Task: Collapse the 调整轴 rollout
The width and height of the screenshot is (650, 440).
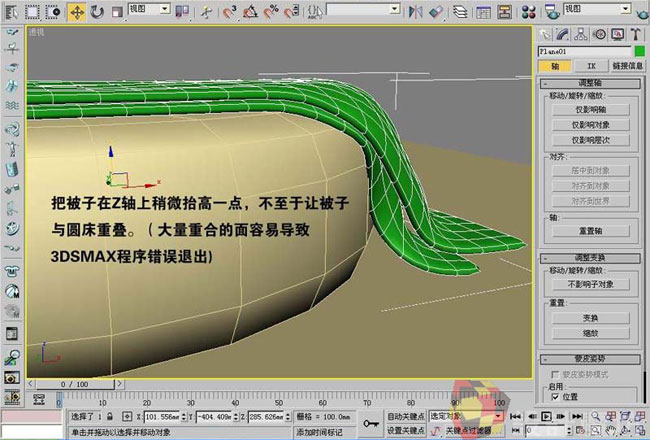Action: tap(590, 83)
